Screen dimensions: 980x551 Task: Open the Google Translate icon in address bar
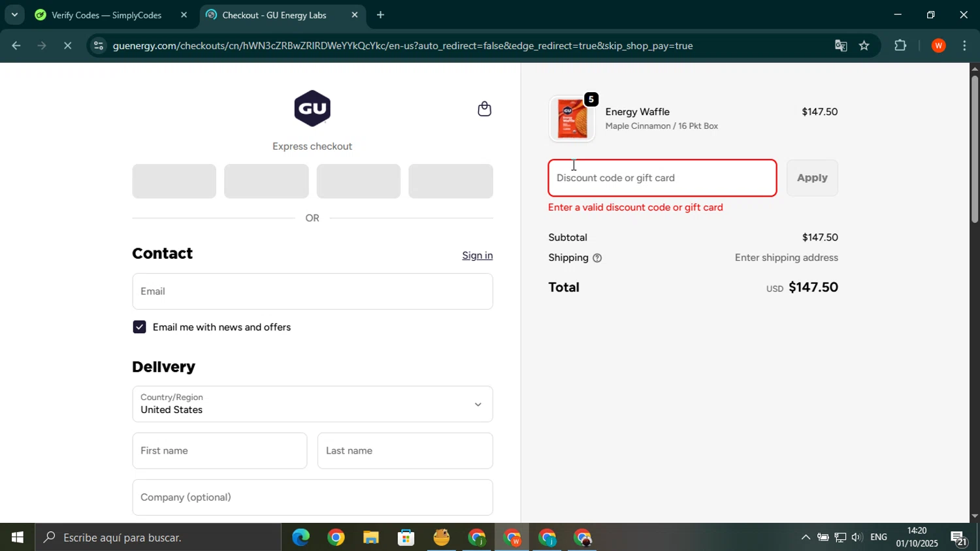(x=841, y=46)
